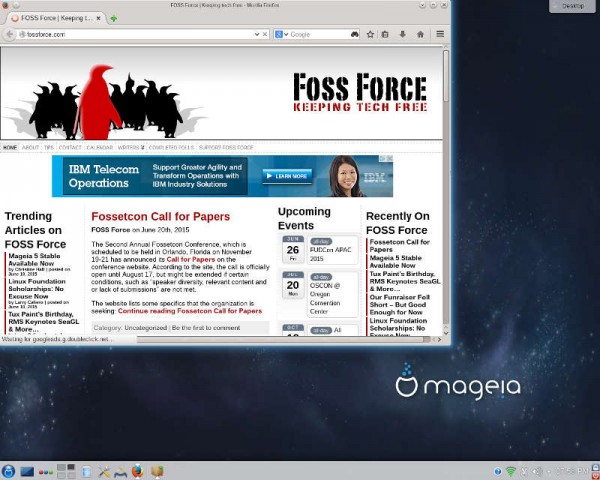600x480 pixels.
Task: Open trending article Mageia 5 Stable Available Now
Action: tap(34, 260)
